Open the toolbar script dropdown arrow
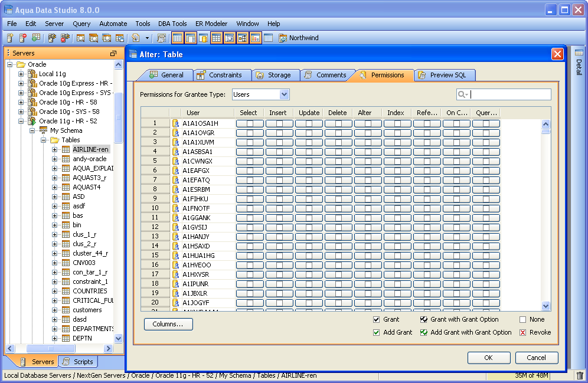The width and height of the screenshot is (588, 383). click(x=147, y=38)
